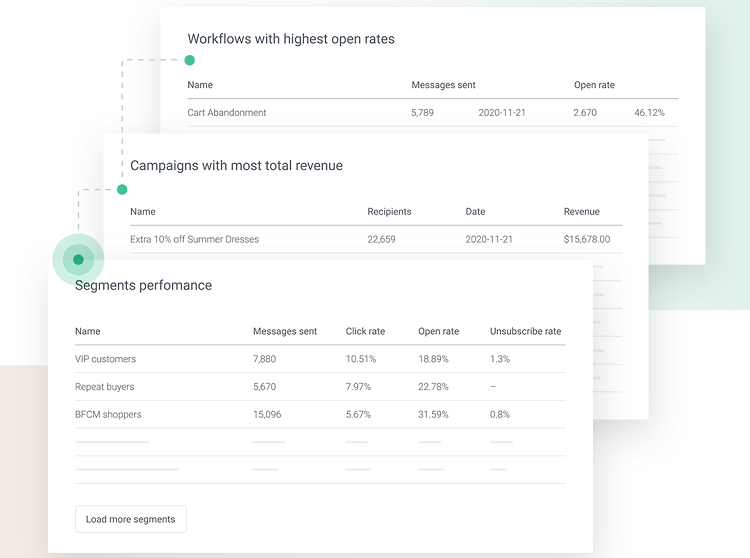Sort segments by Open rate header

pyautogui.click(x=439, y=331)
